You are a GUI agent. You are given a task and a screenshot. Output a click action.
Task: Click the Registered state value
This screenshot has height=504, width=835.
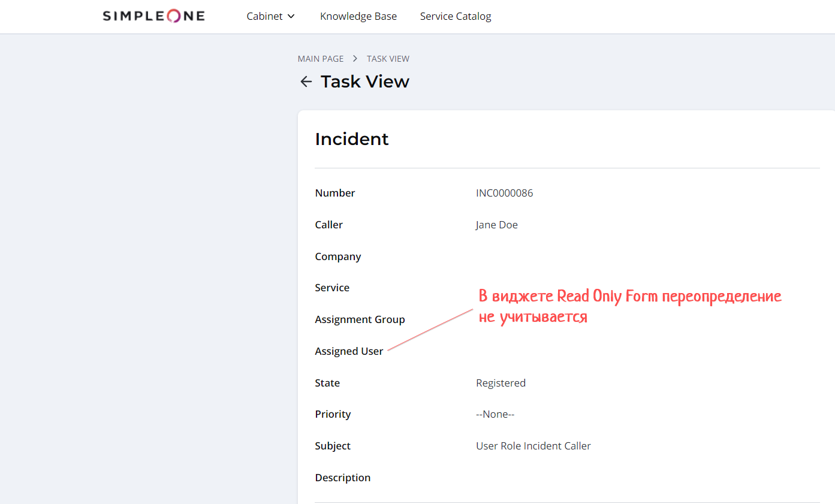click(501, 383)
